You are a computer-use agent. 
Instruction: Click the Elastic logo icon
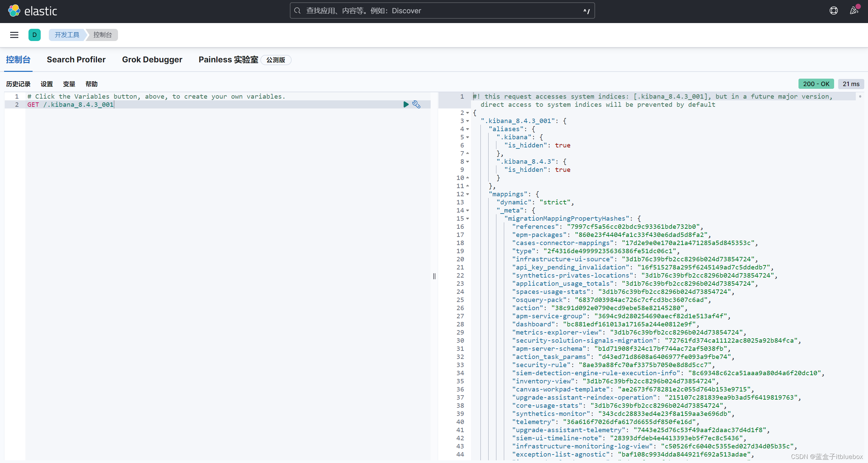[14, 11]
